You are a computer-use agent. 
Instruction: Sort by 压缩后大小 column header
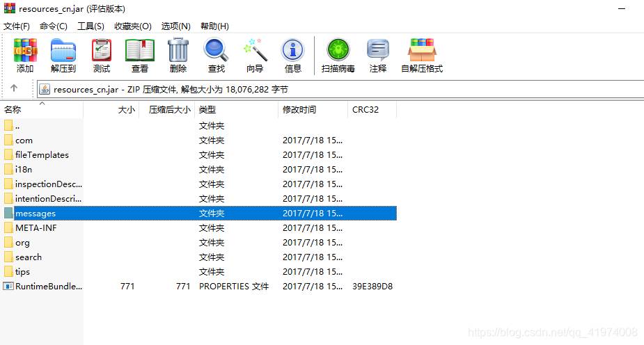coord(167,110)
